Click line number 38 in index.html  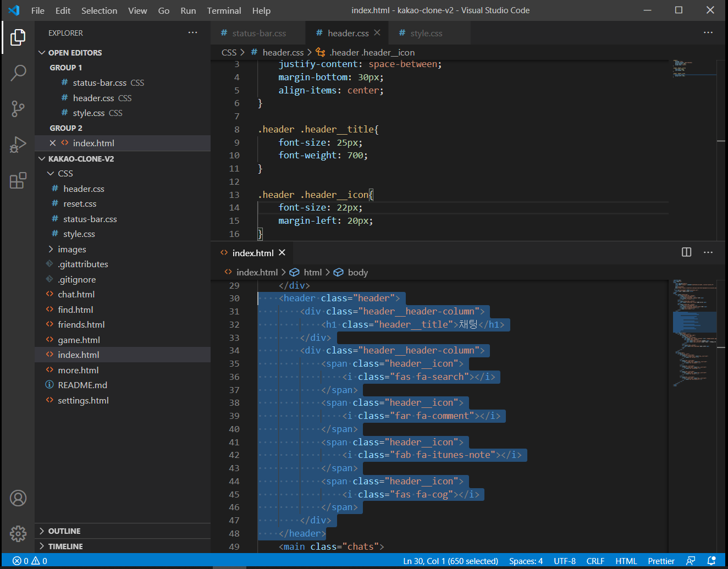pos(234,403)
